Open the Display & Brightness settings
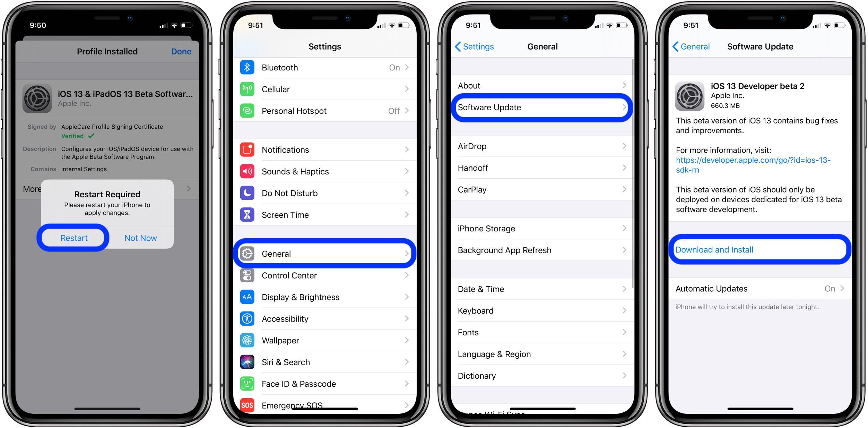This screenshot has width=868, height=428. coord(325,297)
